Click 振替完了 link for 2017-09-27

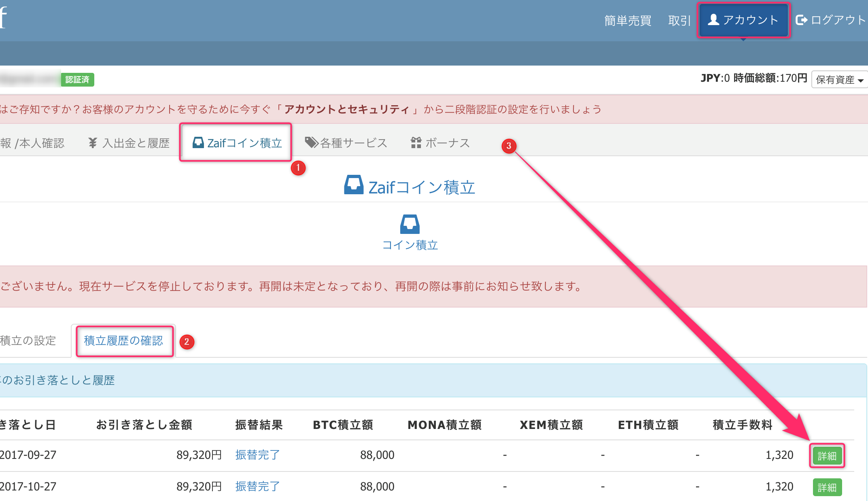click(257, 455)
